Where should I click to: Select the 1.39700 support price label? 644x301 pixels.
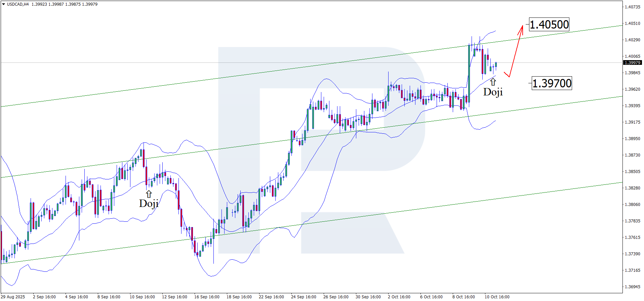pyautogui.click(x=552, y=83)
